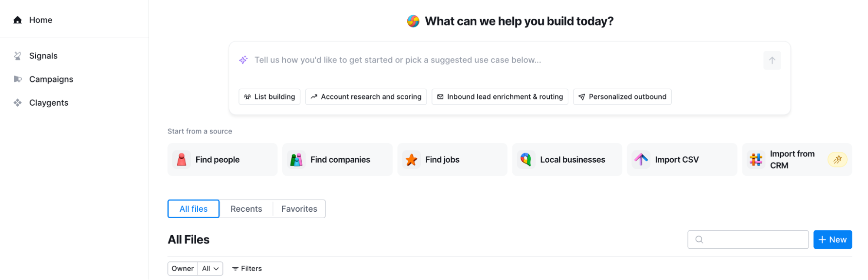Select the All files tab

(x=194, y=209)
